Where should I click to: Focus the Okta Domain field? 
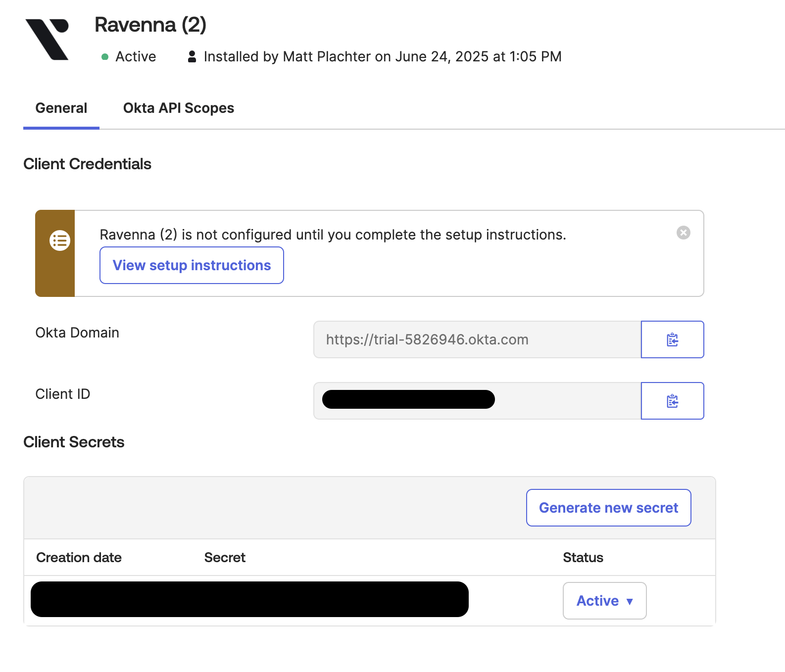(x=477, y=339)
